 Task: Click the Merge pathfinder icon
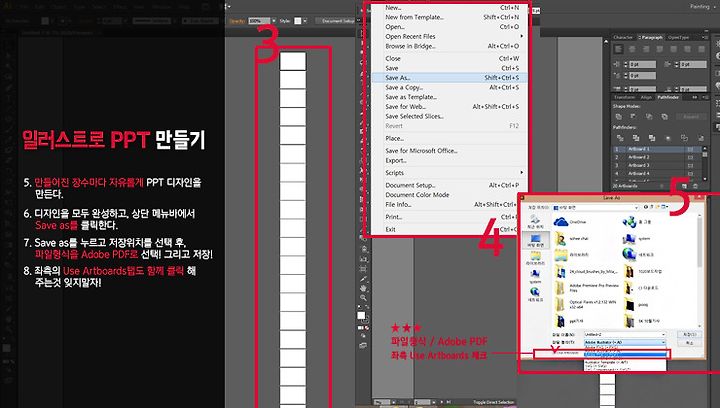point(652,138)
